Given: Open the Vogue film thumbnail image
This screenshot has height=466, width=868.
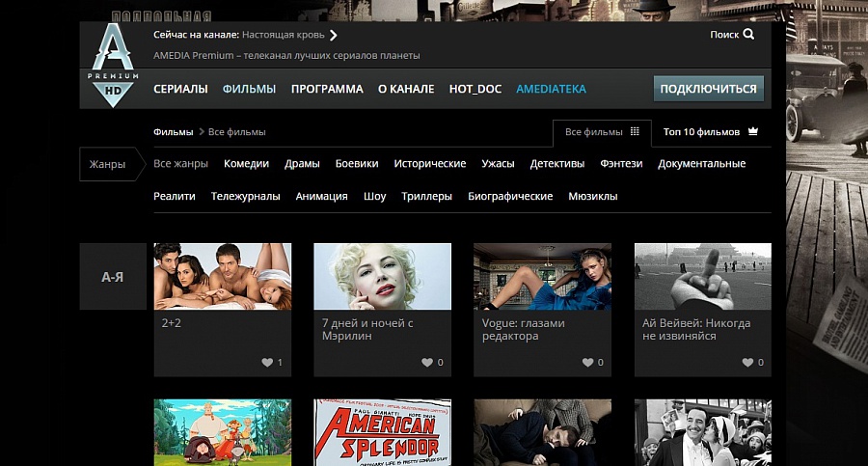Looking at the screenshot, I should [542, 277].
